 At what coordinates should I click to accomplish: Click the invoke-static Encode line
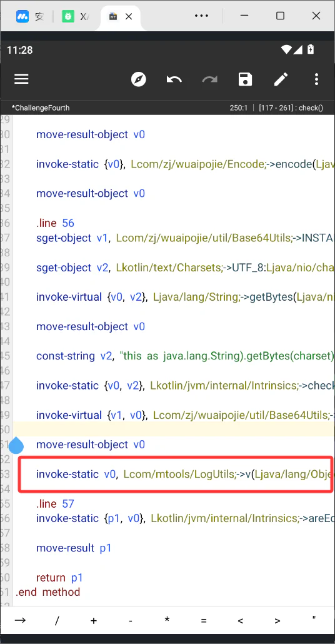pyautogui.click(x=186, y=164)
